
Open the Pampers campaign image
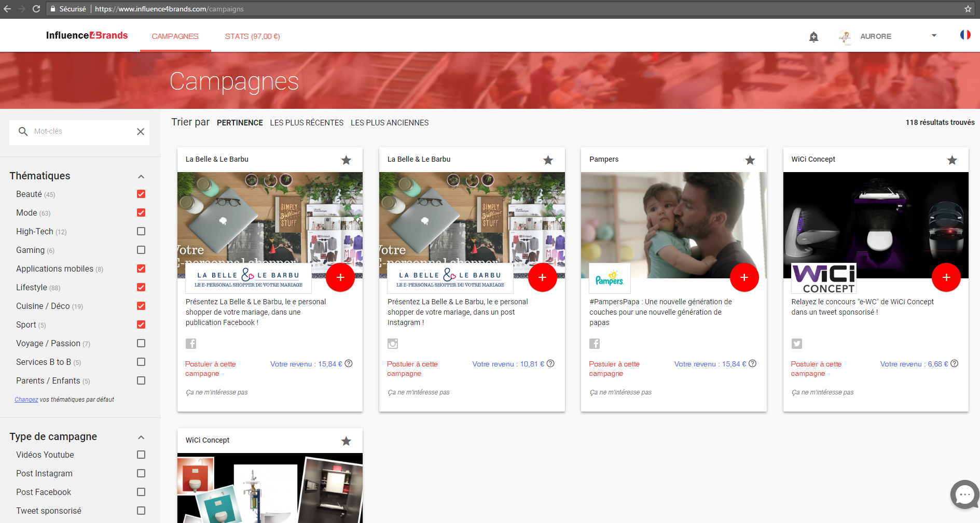click(673, 225)
